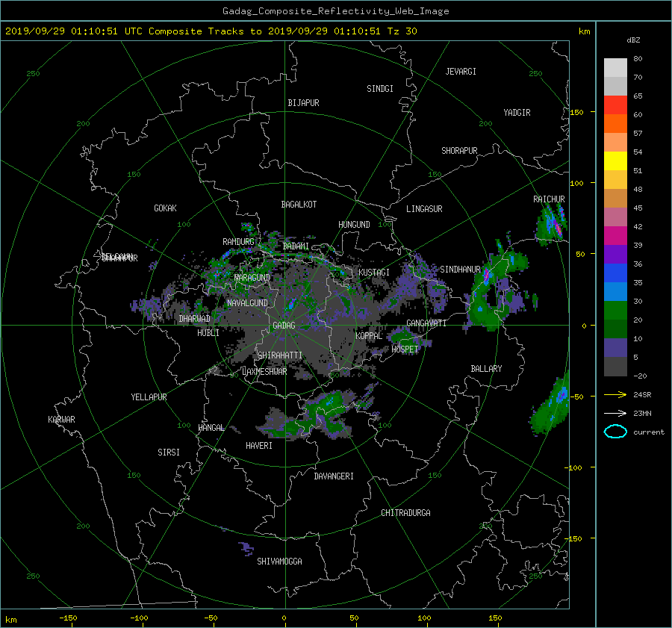Click the KARWAR city label
Screen dimensions: 672x628
[61, 420]
